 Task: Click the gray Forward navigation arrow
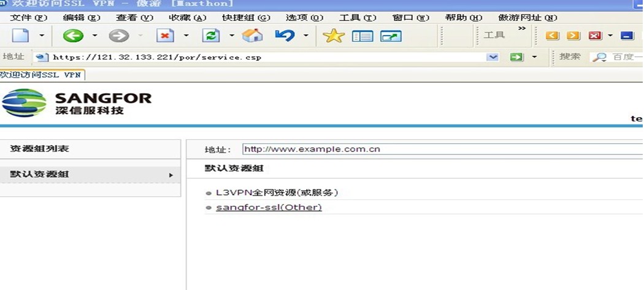point(119,36)
